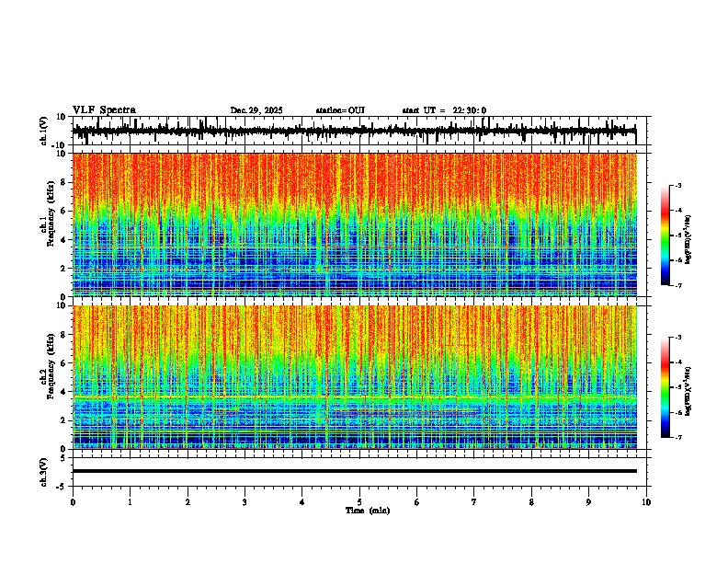
Task: Click the "VLF Spectra" plot title
Action: click(x=104, y=110)
